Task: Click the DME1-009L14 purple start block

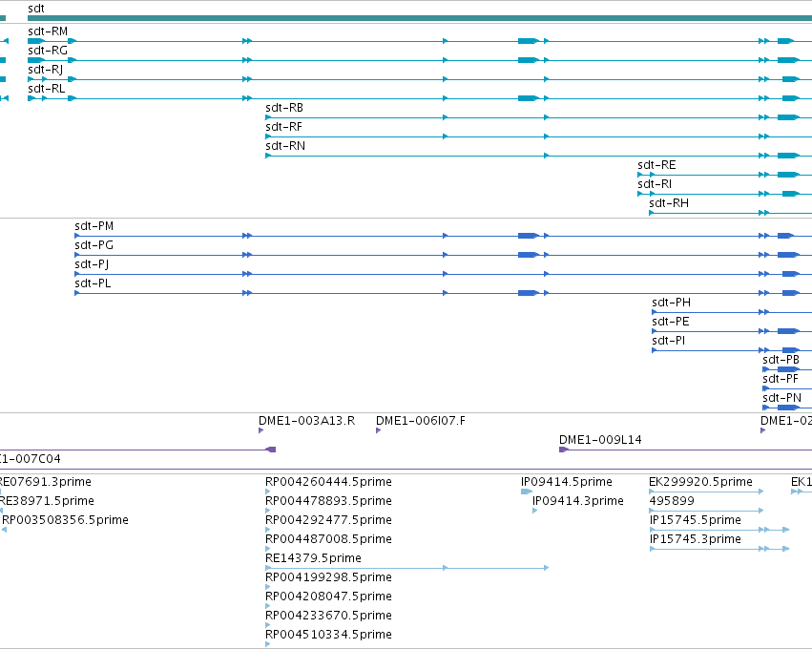Action: pyautogui.click(x=563, y=450)
